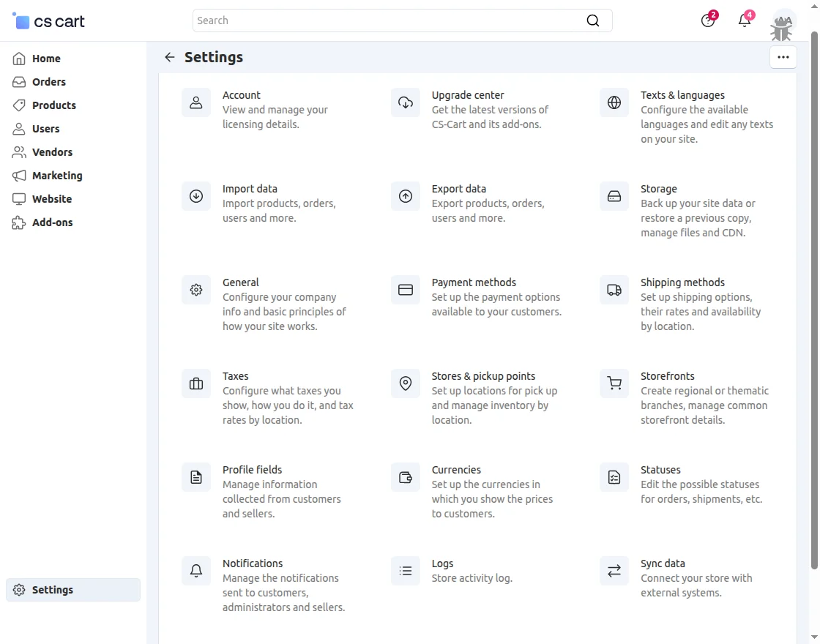Click into the Search field

click(x=388, y=20)
